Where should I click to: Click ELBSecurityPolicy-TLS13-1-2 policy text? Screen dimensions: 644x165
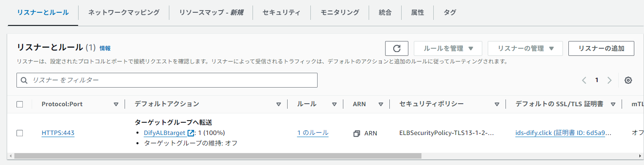point(446,133)
